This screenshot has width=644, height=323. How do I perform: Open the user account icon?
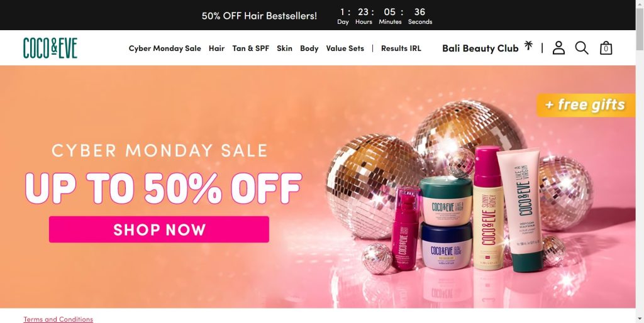[558, 48]
